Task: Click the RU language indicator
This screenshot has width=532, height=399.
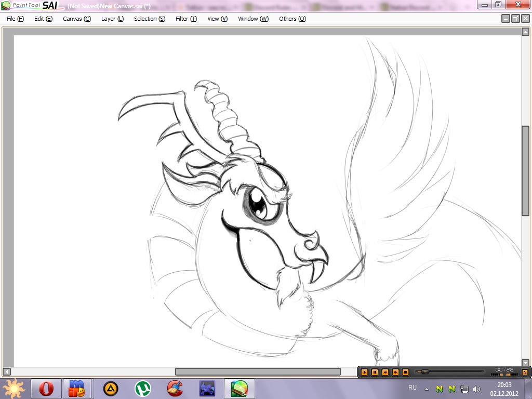Action: pos(412,388)
